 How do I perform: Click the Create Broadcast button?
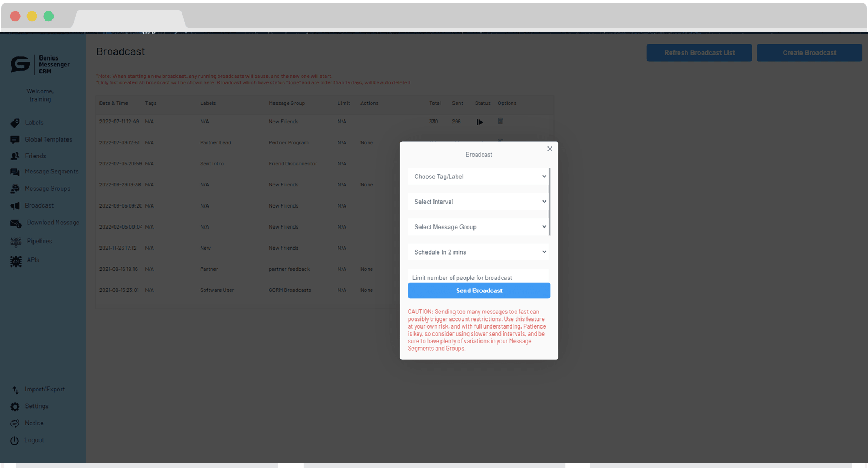809,53
